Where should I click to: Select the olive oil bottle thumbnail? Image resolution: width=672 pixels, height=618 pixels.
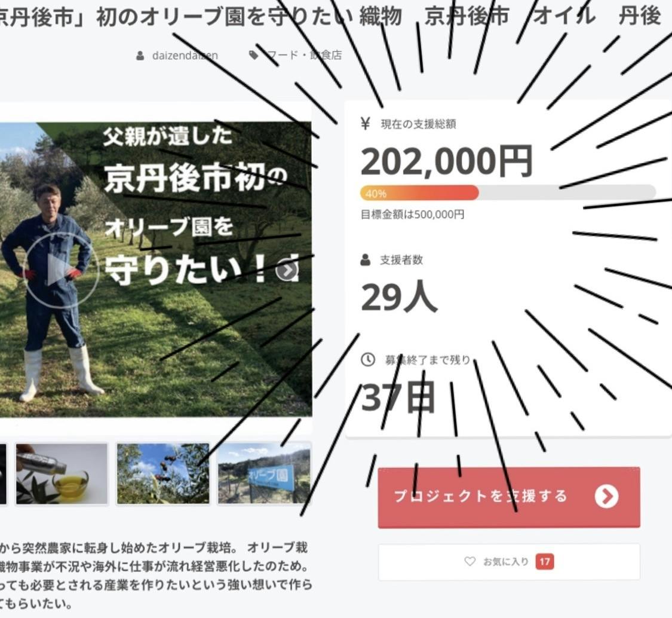point(62,474)
